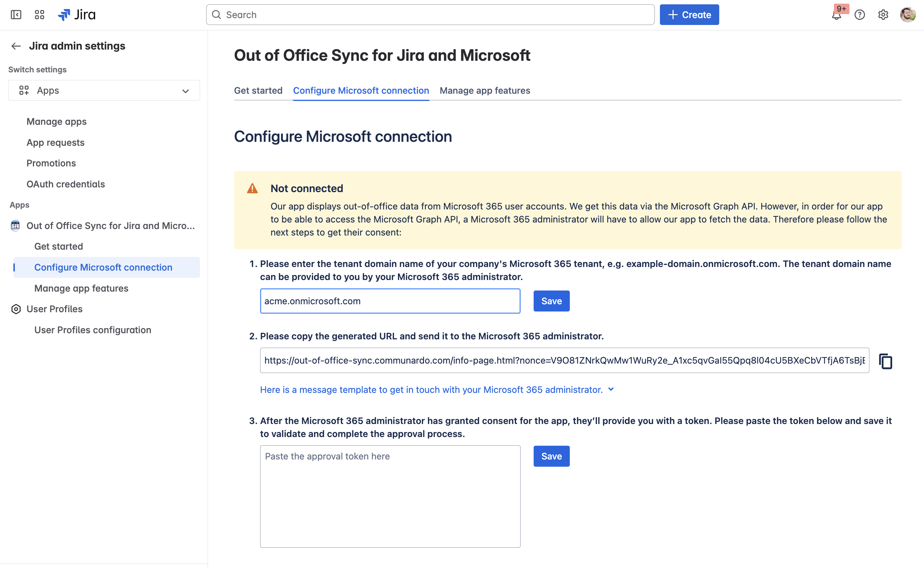
Task: Click the Create button
Action: click(x=689, y=14)
